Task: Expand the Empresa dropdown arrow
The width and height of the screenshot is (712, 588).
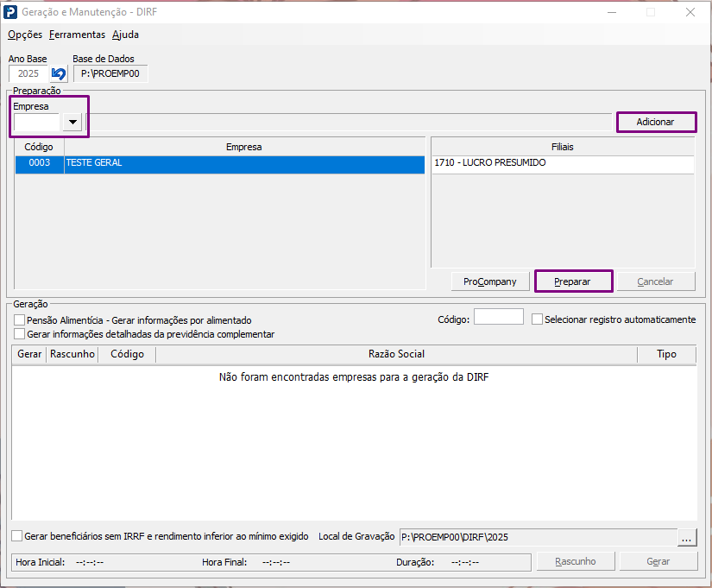Action: click(x=72, y=123)
